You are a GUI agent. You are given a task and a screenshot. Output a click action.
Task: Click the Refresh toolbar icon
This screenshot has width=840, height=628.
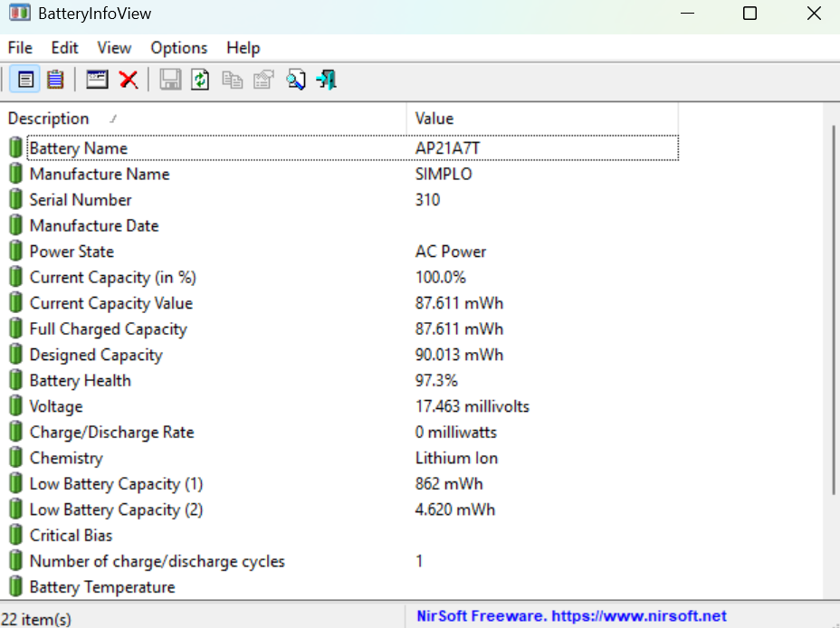pyautogui.click(x=200, y=80)
